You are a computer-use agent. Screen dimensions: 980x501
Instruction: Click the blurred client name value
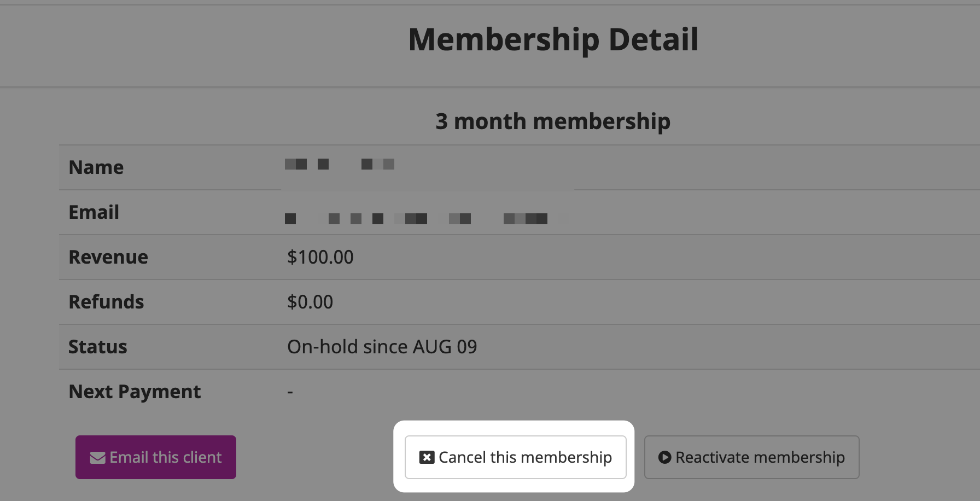(x=340, y=164)
